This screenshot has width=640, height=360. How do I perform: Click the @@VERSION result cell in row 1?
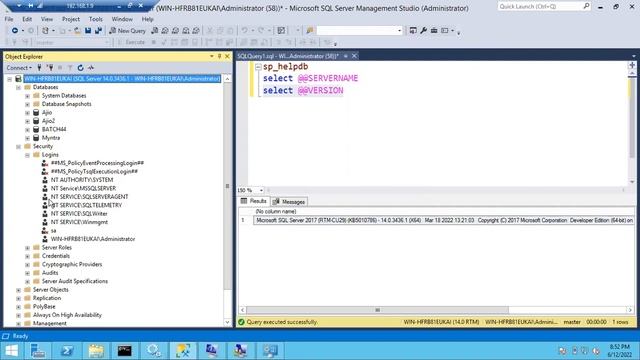point(444,220)
